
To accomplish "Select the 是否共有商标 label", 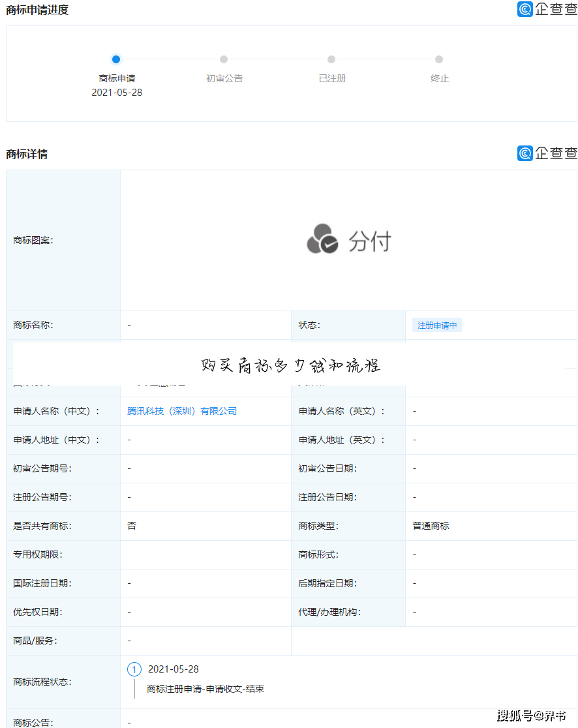I will pyautogui.click(x=42, y=526).
